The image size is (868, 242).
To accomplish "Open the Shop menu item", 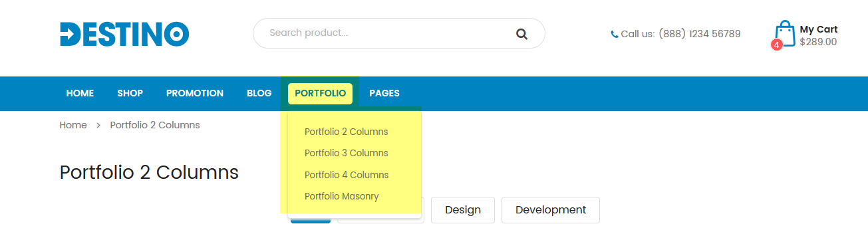I will click(x=130, y=94).
